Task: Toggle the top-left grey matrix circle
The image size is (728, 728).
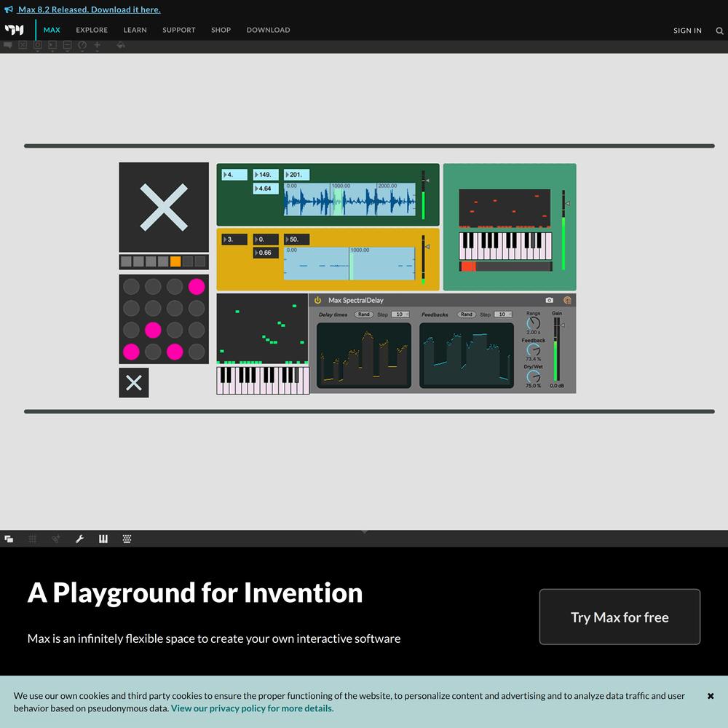Action: click(x=131, y=286)
